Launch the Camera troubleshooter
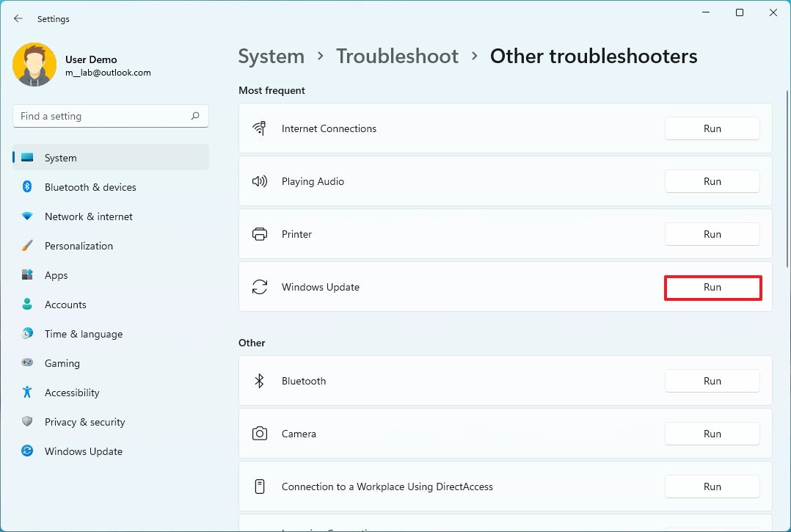 (712, 434)
